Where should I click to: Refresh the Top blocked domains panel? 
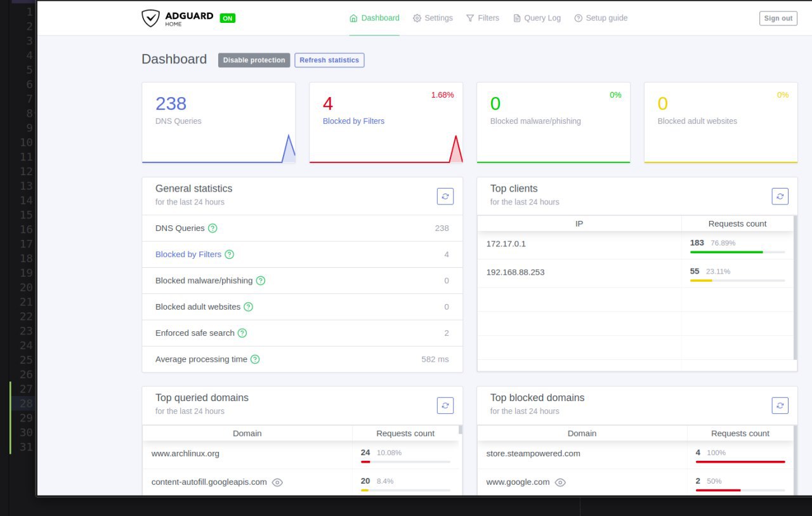point(780,406)
